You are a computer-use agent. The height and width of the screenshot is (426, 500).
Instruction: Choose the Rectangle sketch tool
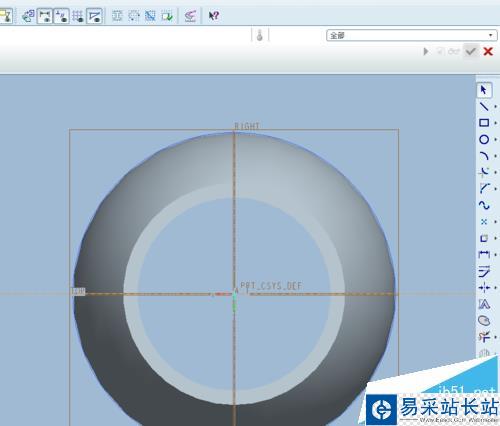coord(484,123)
